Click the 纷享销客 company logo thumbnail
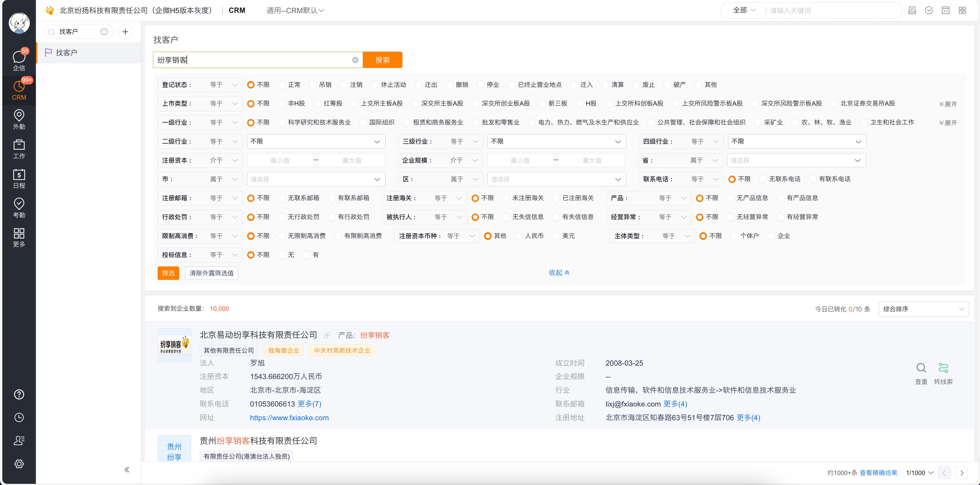 point(174,345)
